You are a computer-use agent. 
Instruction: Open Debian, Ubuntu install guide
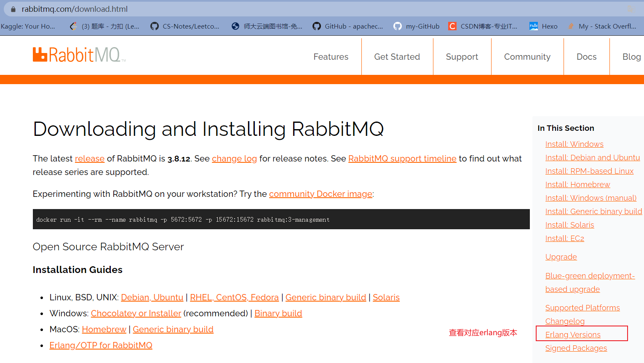coord(152,297)
